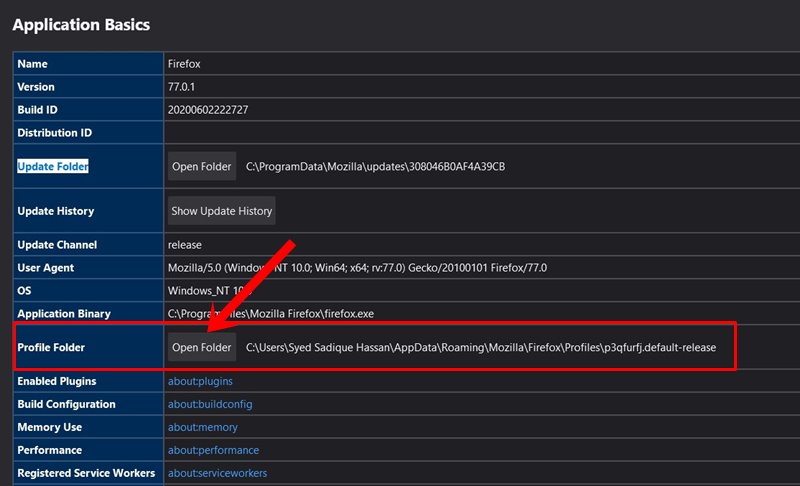This screenshot has height=486, width=800.
Task: Click the User Agent row label
Action: click(45, 268)
